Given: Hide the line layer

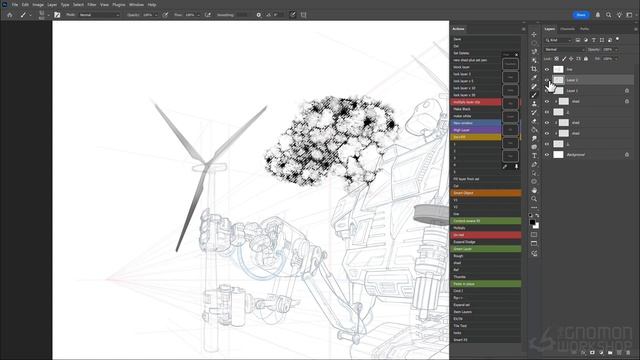Looking at the screenshot, I should point(547,69).
